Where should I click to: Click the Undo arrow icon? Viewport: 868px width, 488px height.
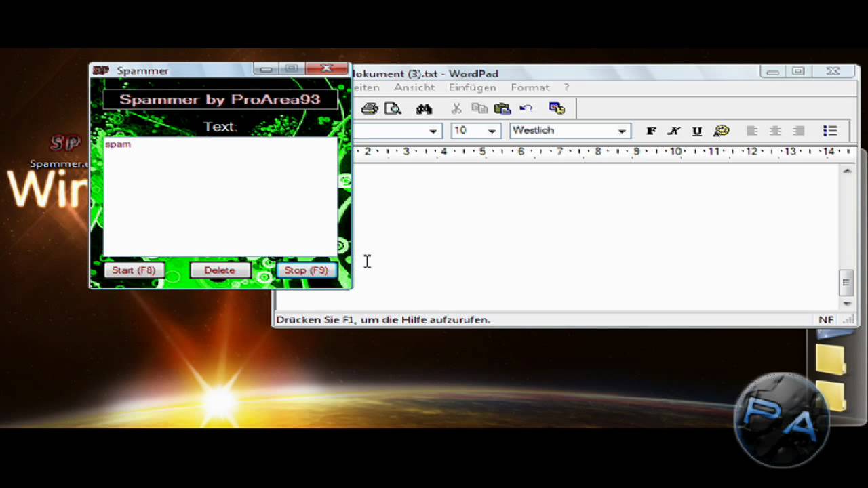pos(526,108)
